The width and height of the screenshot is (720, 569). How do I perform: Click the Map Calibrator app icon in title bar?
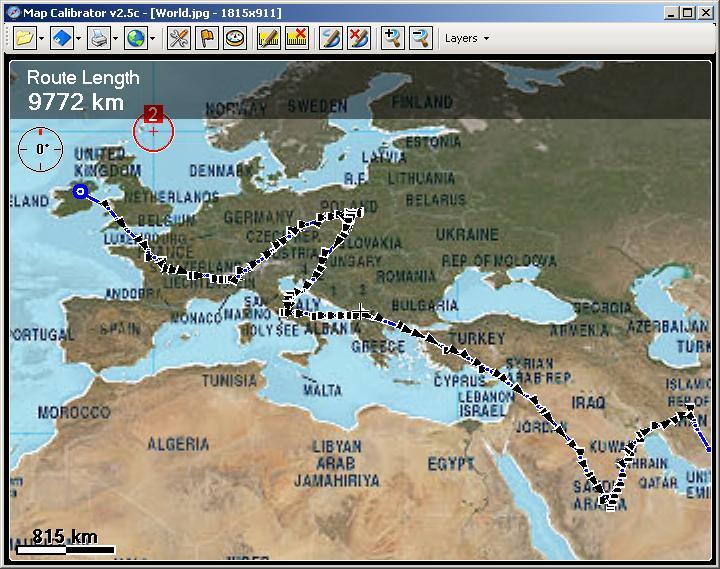click(x=14, y=12)
